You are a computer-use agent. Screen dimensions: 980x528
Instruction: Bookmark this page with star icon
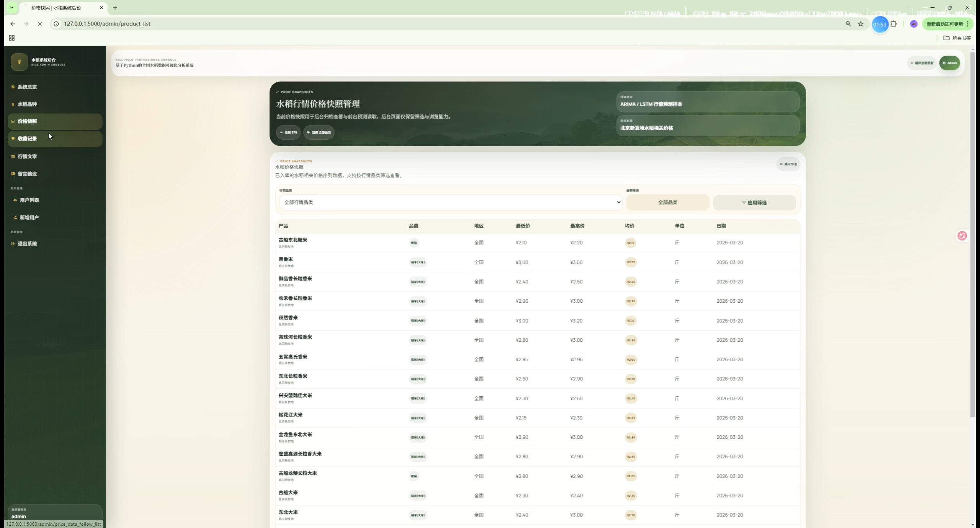[x=861, y=24]
